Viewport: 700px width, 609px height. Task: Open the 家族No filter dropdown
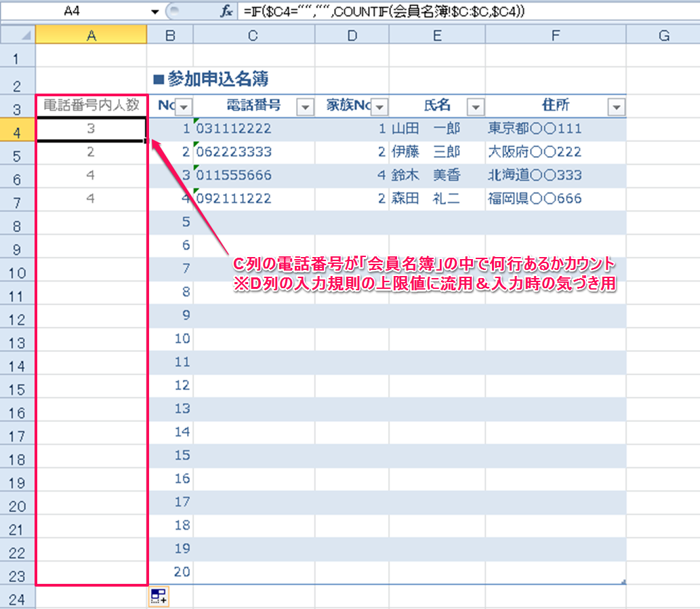pyautogui.click(x=380, y=106)
